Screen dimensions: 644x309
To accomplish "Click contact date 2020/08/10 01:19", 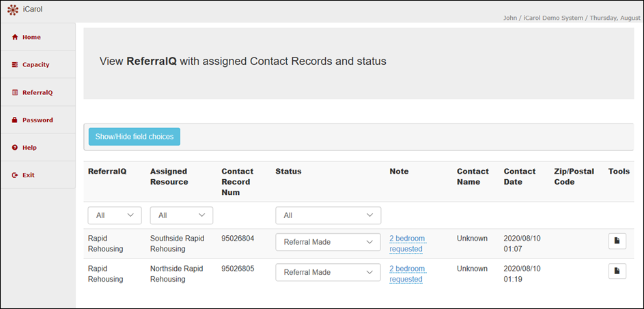I will tap(522, 274).
